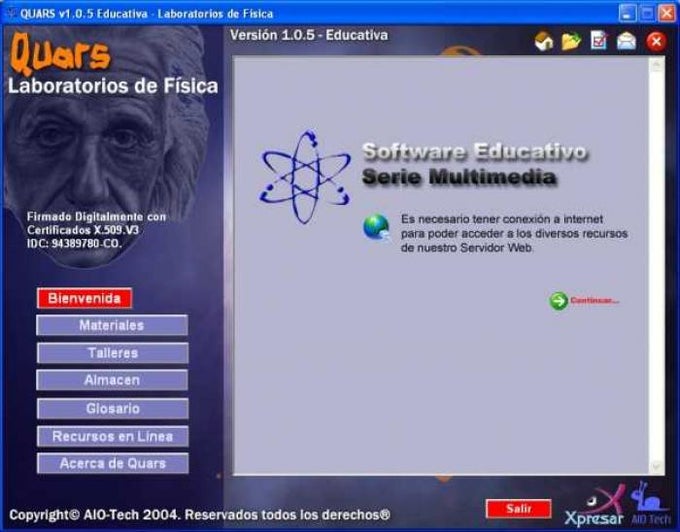Open Acerca de Quars
This screenshot has height=532, width=680.
[x=112, y=463]
